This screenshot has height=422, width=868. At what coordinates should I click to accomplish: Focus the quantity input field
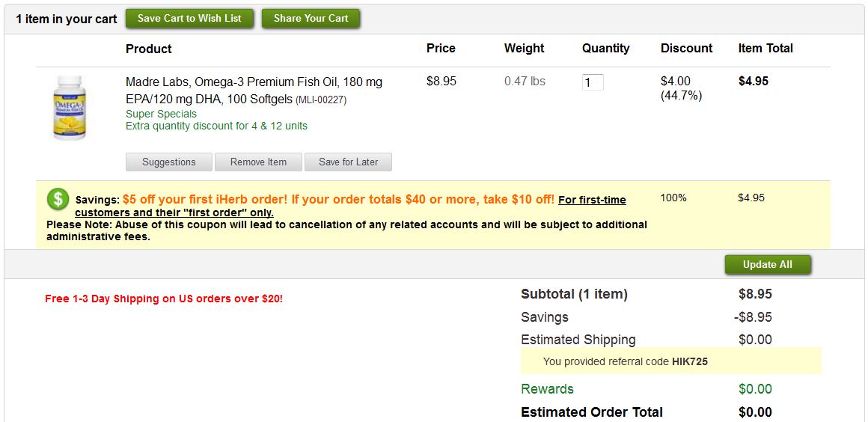click(593, 82)
